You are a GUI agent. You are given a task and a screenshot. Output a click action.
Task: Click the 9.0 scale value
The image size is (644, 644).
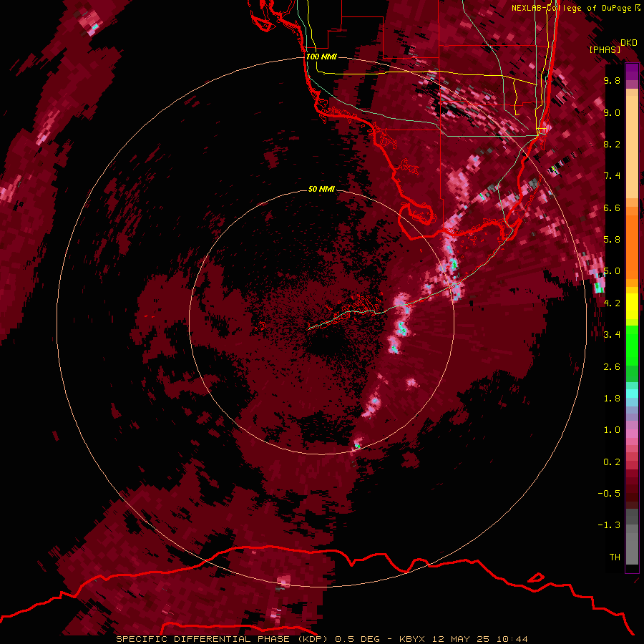(612, 112)
